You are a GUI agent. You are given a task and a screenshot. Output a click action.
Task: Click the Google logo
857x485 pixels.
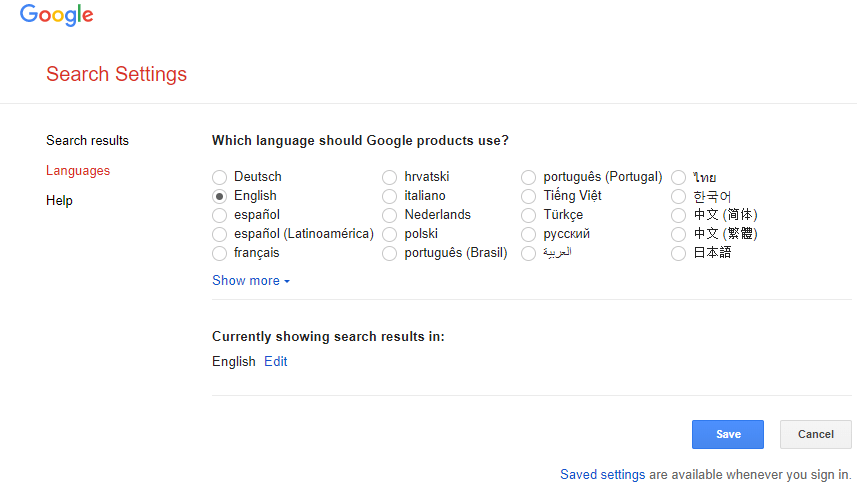tap(56, 15)
